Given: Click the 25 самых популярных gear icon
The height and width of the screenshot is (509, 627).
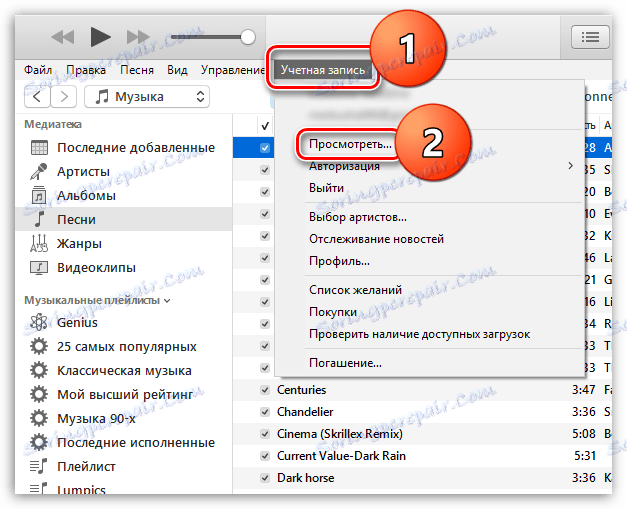Looking at the screenshot, I should (x=39, y=346).
